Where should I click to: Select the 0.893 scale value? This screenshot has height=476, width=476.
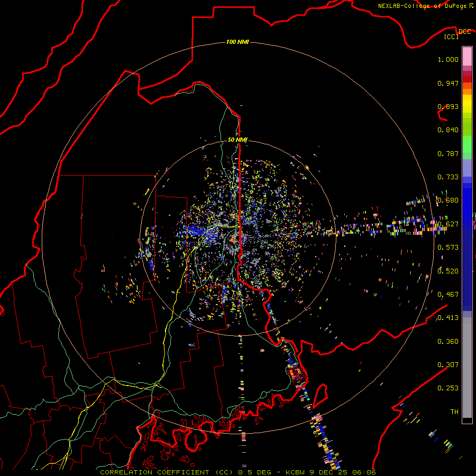[448, 106]
